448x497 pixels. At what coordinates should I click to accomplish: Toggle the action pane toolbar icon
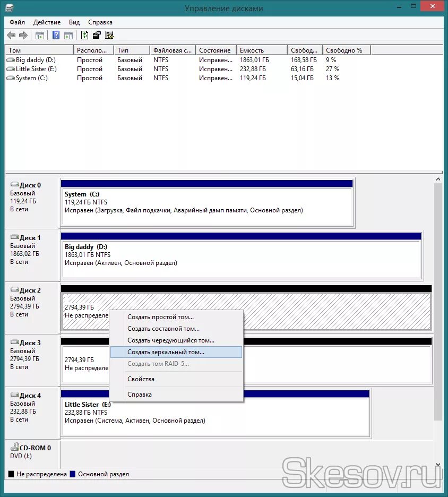(69, 35)
